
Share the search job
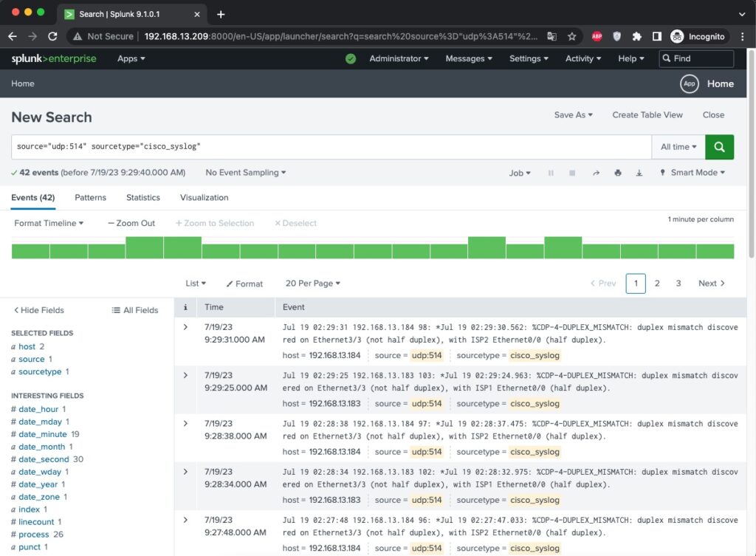tap(596, 173)
